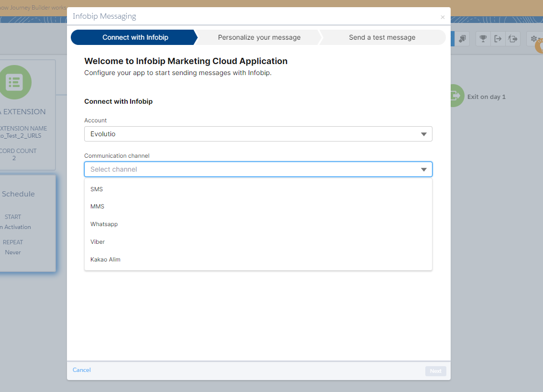Click the exit criteria arrow icon
Image resolution: width=543 pixels, height=392 pixels.
click(498, 39)
